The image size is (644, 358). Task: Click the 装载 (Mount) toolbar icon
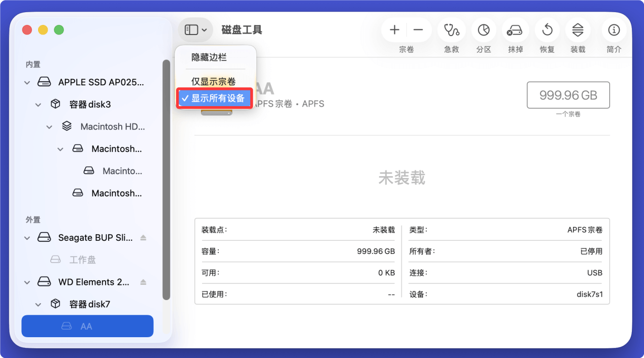pos(578,29)
